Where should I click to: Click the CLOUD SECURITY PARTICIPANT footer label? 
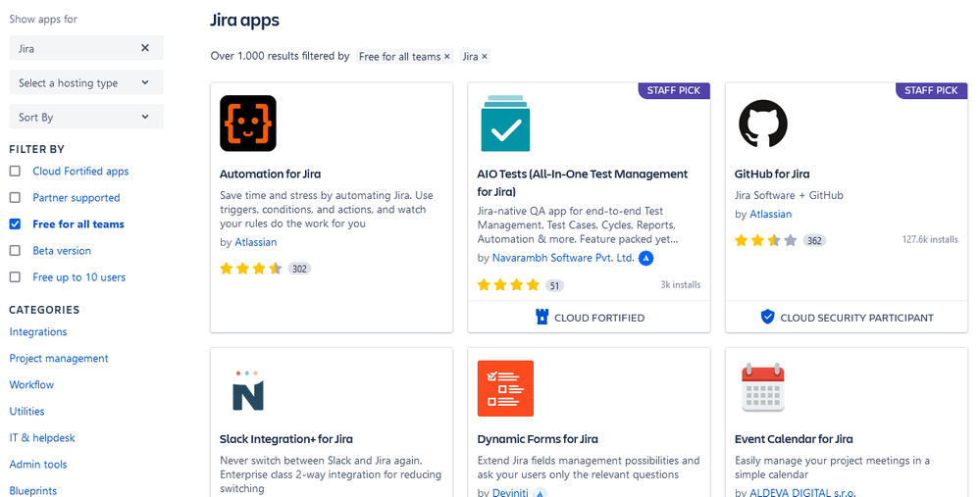pyautogui.click(x=856, y=318)
